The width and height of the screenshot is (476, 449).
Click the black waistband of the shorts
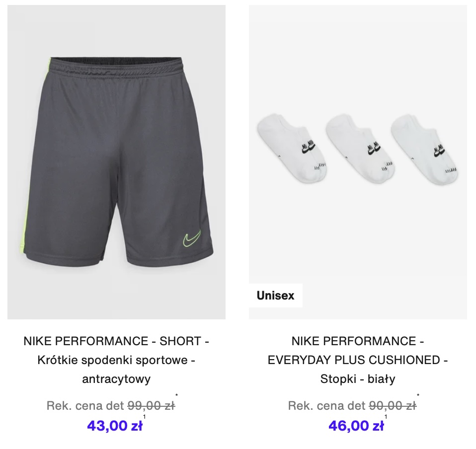[116, 61]
